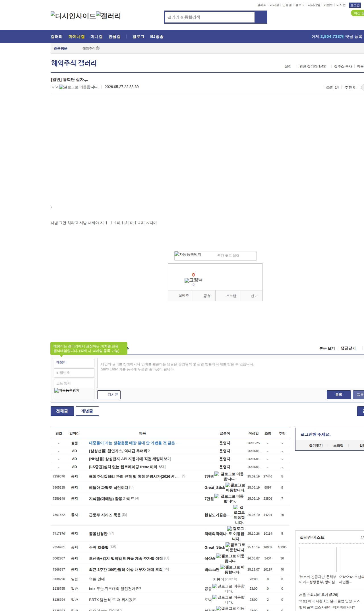Open the 미니갤 navigation item
The image size is (364, 611).
click(x=96, y=37)
